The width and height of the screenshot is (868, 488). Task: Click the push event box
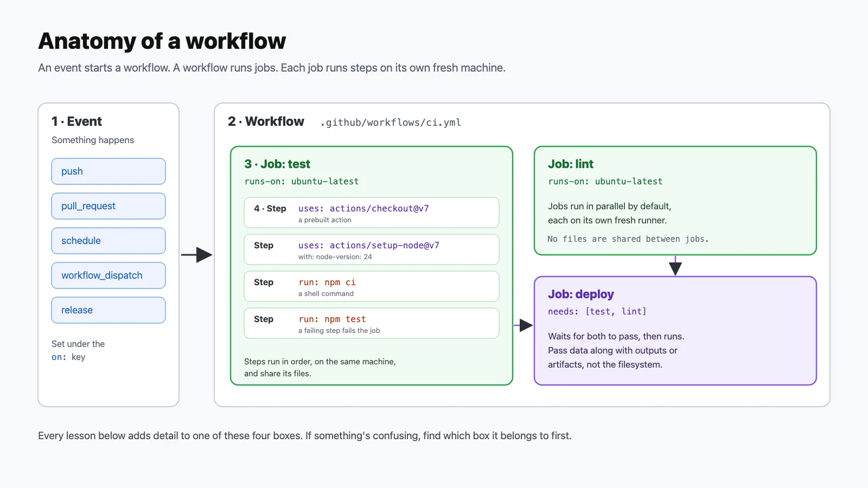coord(108,171)
